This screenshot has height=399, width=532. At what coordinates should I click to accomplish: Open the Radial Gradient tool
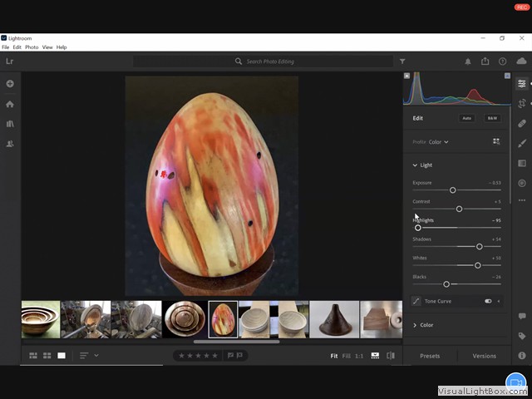click(x=521, y=183)
